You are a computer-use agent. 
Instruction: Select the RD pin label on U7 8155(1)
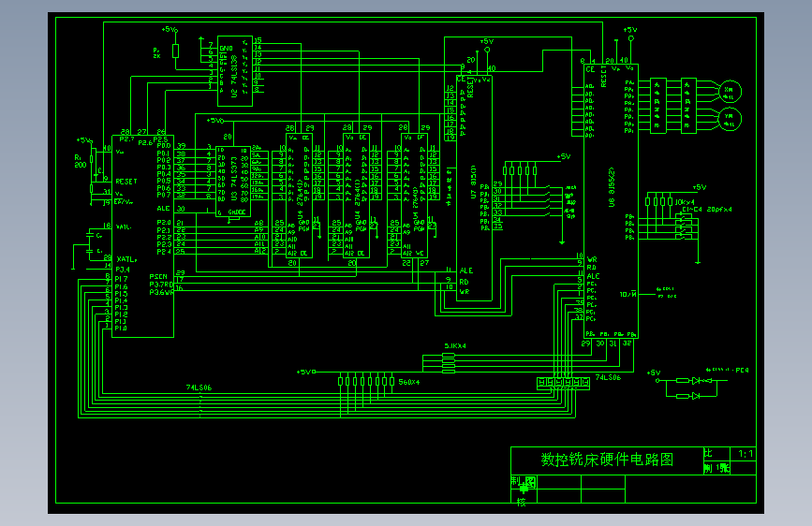click(x=464, y=282)
